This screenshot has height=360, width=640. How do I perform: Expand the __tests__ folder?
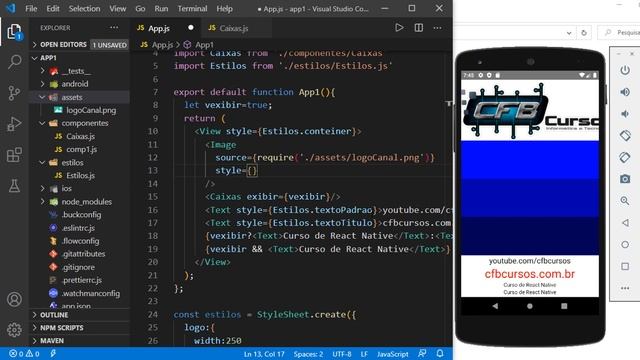42,71
